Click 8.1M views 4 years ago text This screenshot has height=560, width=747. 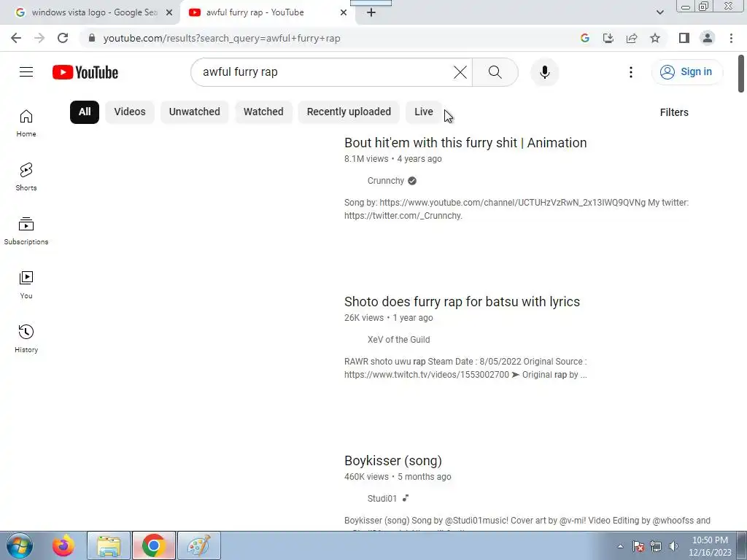point(393,159)
